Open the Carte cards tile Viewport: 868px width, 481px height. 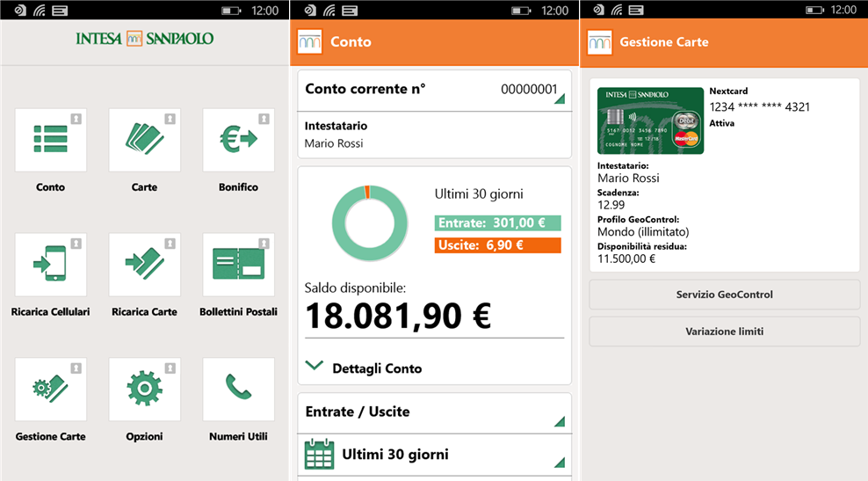coord(144,140)
